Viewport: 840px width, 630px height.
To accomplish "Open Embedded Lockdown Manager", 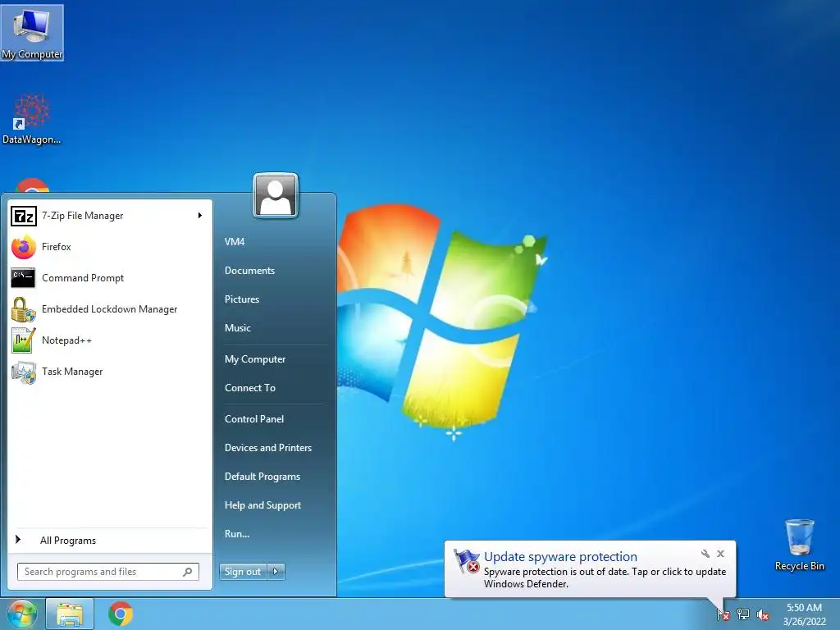I will [109, 309].
